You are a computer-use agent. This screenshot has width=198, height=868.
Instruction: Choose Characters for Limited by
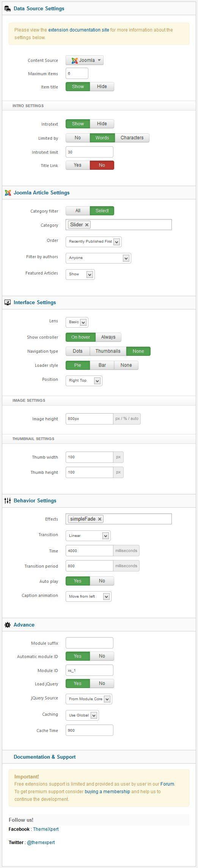132,138
